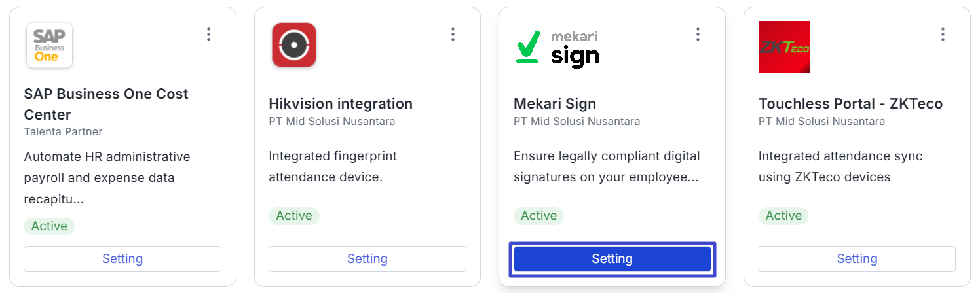Open three-dot menu on Hikvision integration card
This screenshot has height=293, width=980.
coord(453,35)
